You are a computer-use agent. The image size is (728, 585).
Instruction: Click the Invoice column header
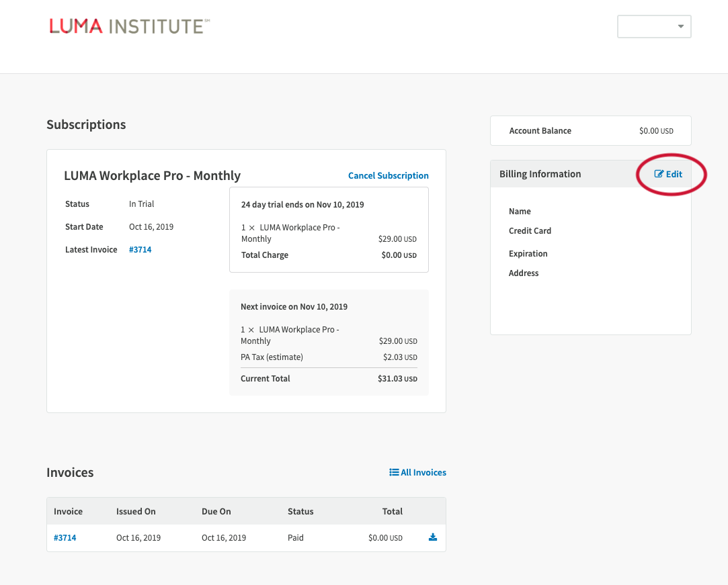pos(69,511)
